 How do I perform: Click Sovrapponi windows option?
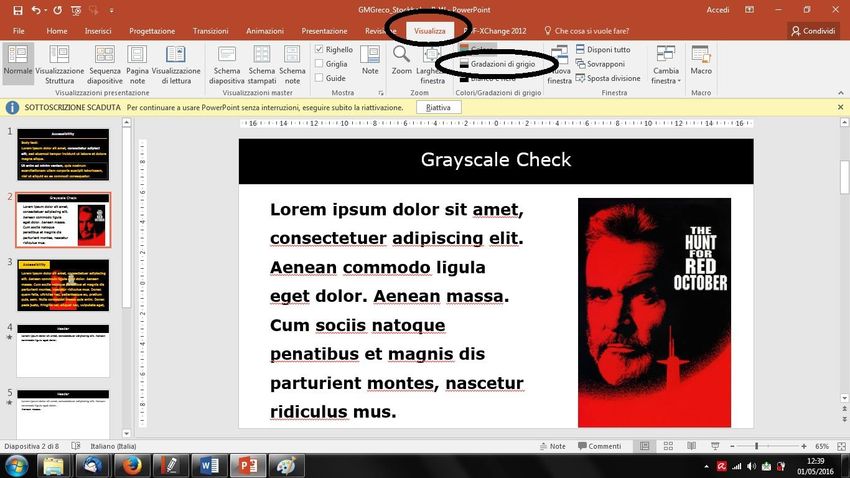pos(600,64)
